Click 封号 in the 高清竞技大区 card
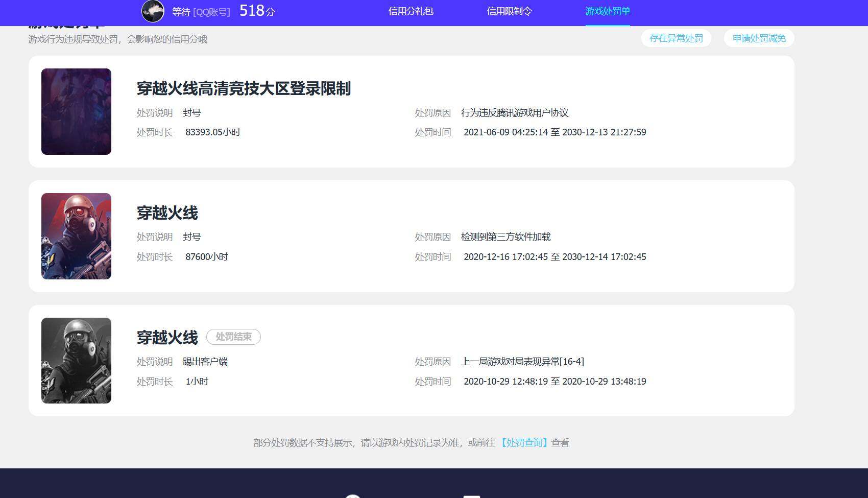Image resolution: width=868 pixels, height=498 pixels. click(x=192, y=113)
